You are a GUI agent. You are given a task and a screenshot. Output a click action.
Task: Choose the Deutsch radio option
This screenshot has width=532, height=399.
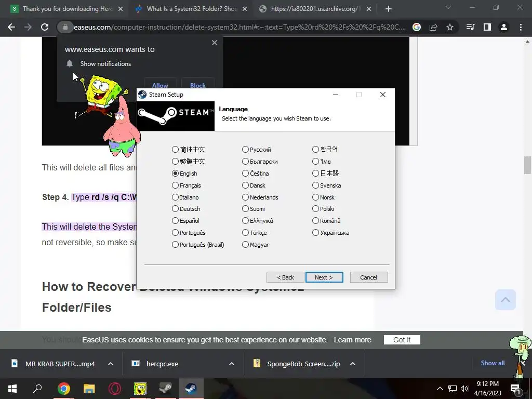[x=175, y=209]
